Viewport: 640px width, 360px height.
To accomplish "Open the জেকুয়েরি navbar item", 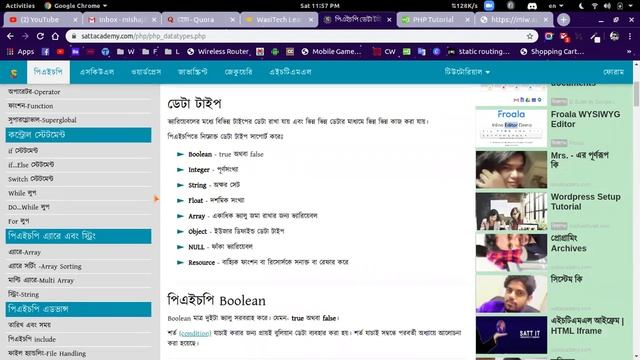I will pyautogui.click(x=238, y=72).
